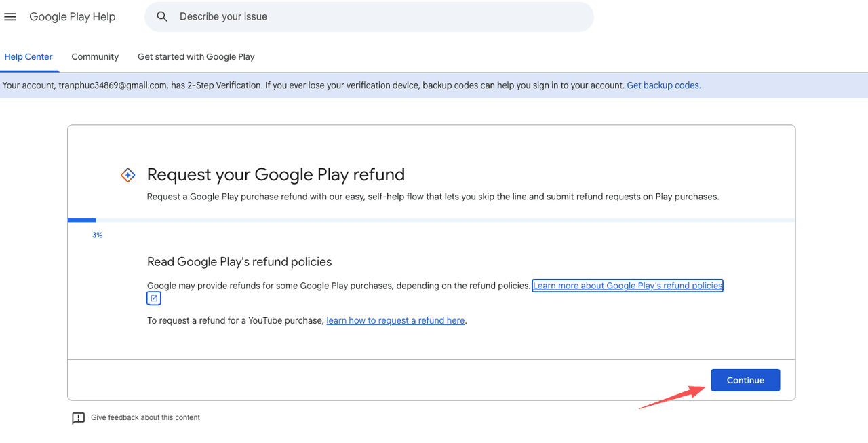This screenshot has width=868, height=443.
Task: Switch to the Community tab
Action: [94, 56]
